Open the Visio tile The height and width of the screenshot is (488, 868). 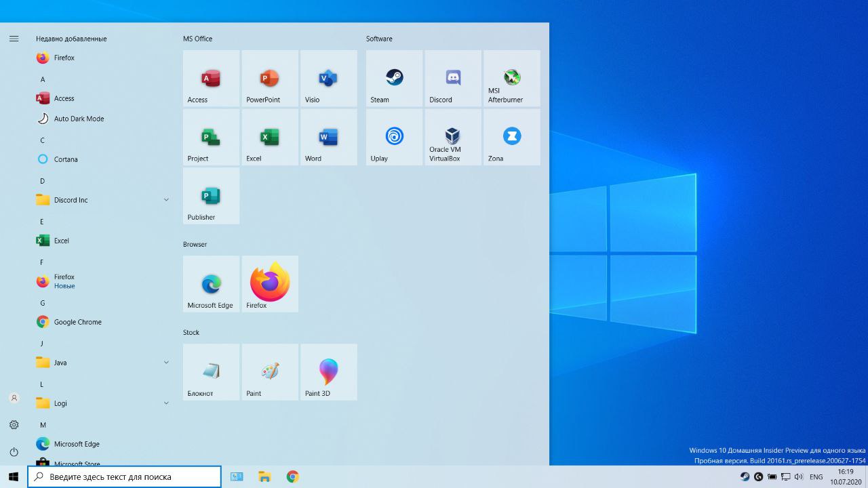[x=329, y=78]
